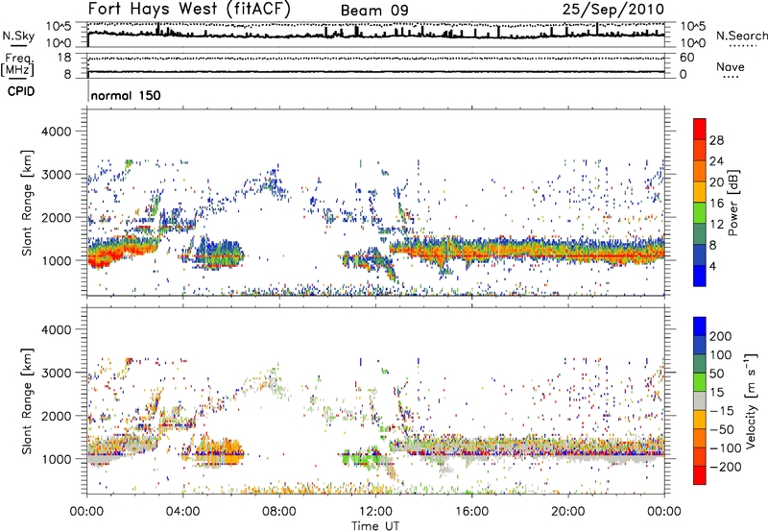The height and width of the screenshot is (532, 768).
Task: Click the '20:00' time axis tick label
Action: pos(567,512)
